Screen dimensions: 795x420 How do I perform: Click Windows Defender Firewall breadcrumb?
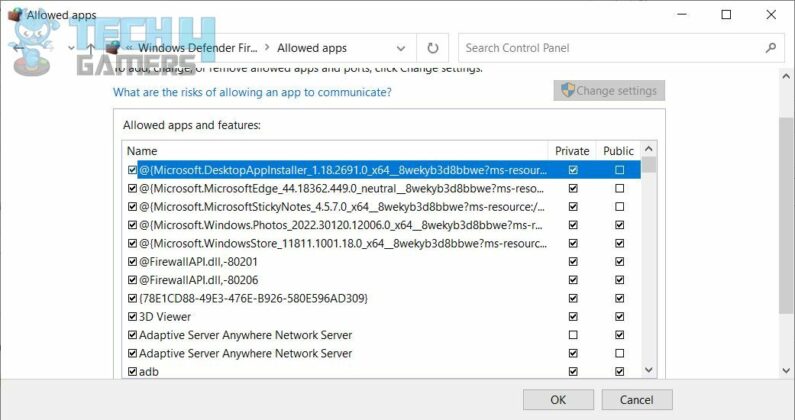198,48
